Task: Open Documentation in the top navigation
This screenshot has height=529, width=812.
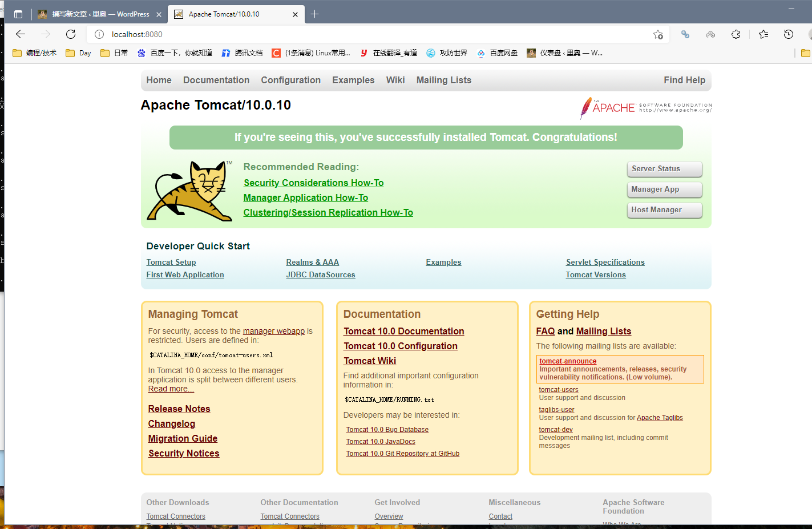Action: click(x=216, y=80)
